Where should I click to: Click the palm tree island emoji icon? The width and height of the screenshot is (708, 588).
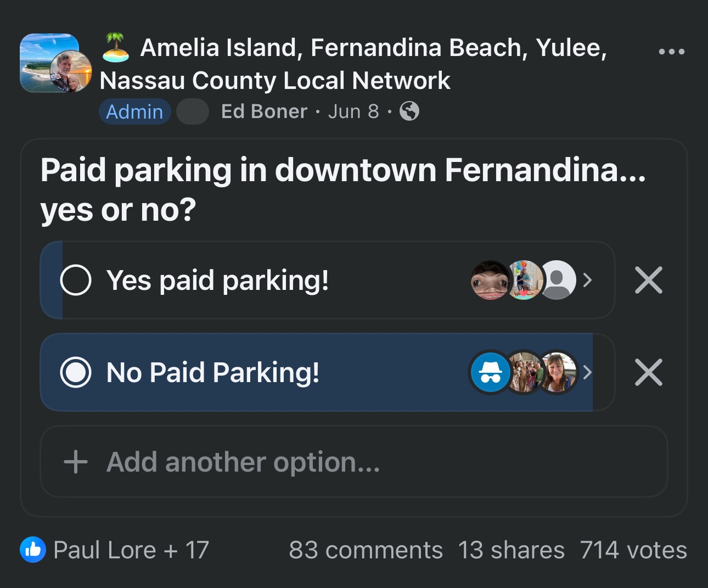pos(116,47)
